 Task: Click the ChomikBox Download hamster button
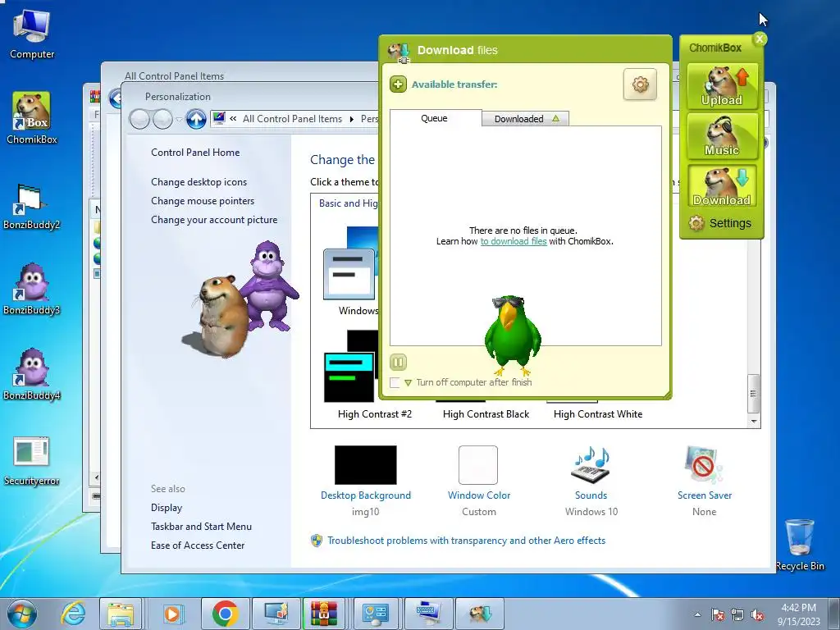click(722, 186)
